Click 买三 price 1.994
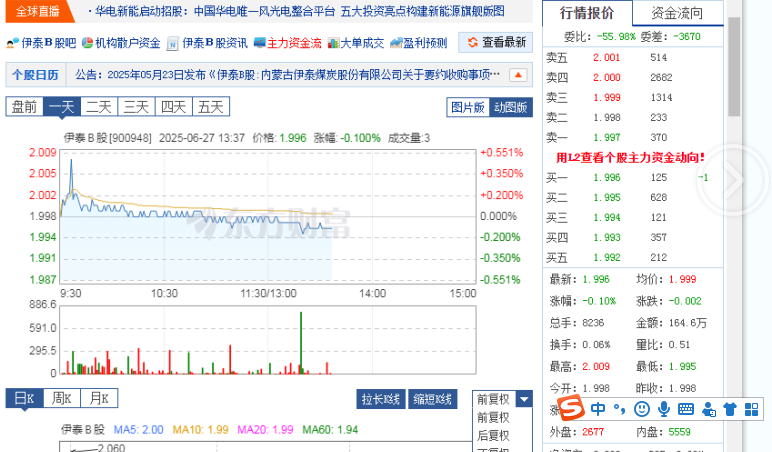Screen dimensions: 772x452 (607, 218)
